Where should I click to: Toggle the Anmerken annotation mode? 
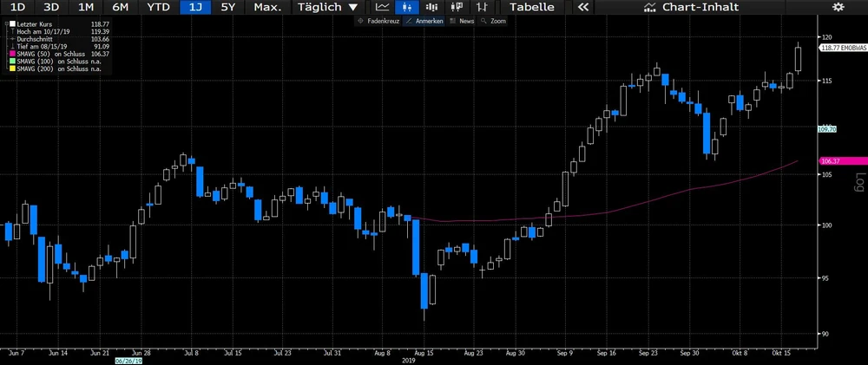coord(424,20)
